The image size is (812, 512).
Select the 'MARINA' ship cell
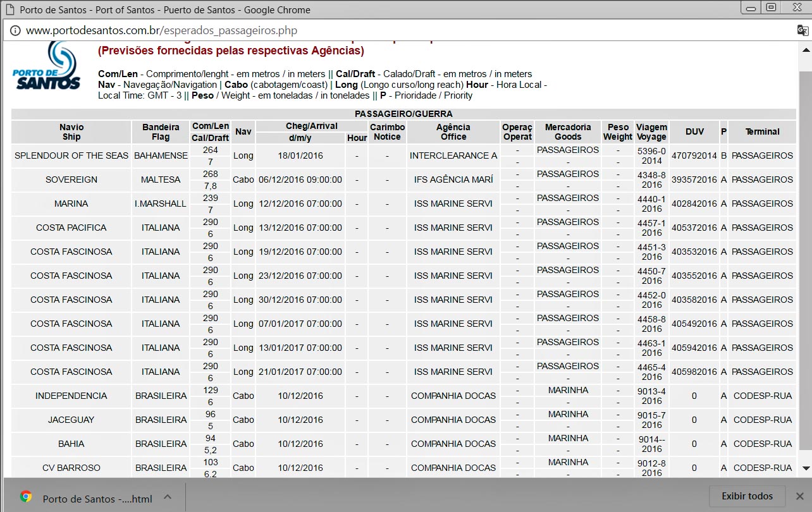[x=71, y=204]
